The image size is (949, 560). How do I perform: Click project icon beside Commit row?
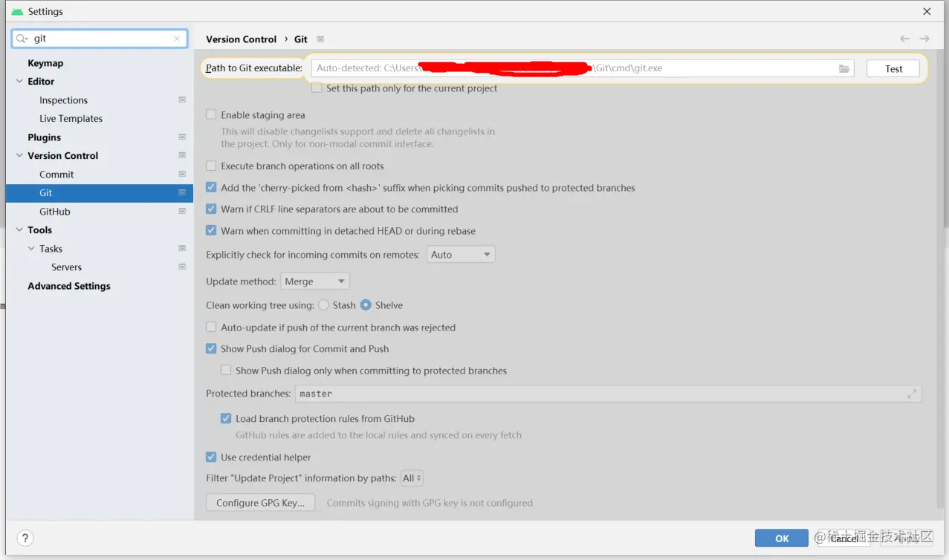(182, 174)
